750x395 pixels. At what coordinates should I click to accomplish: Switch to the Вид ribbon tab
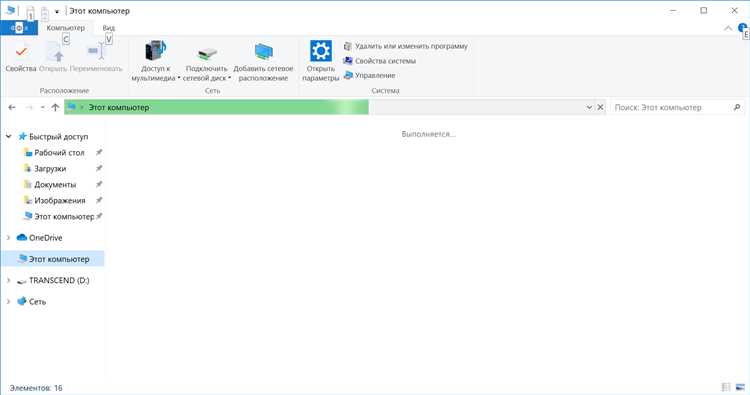tap(109, 28)
